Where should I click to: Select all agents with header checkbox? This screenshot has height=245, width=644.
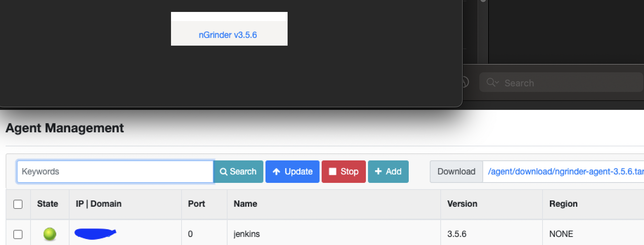coord(18,204)
